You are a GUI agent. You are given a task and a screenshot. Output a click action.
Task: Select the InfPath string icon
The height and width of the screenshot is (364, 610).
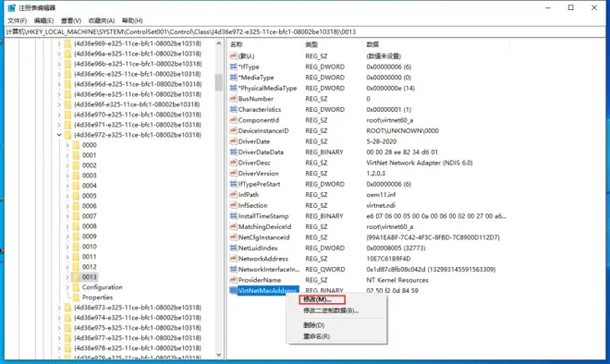[x=234, y=195]
